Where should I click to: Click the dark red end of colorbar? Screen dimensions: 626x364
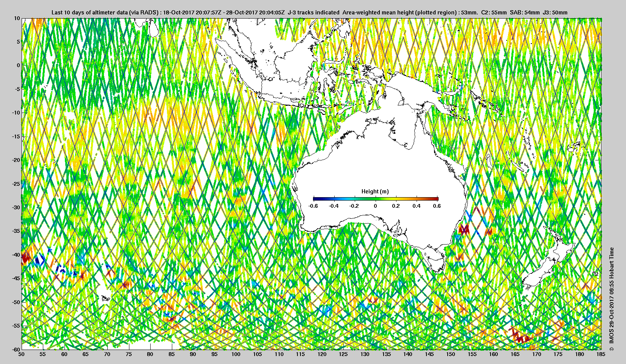(436, 198)
